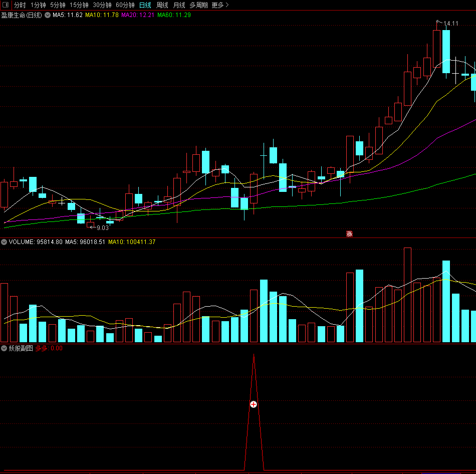This screenshot has height=474, width=476.
Task: Click the 多多: 0.00 indicator value
Action: (x=49, y=348)
